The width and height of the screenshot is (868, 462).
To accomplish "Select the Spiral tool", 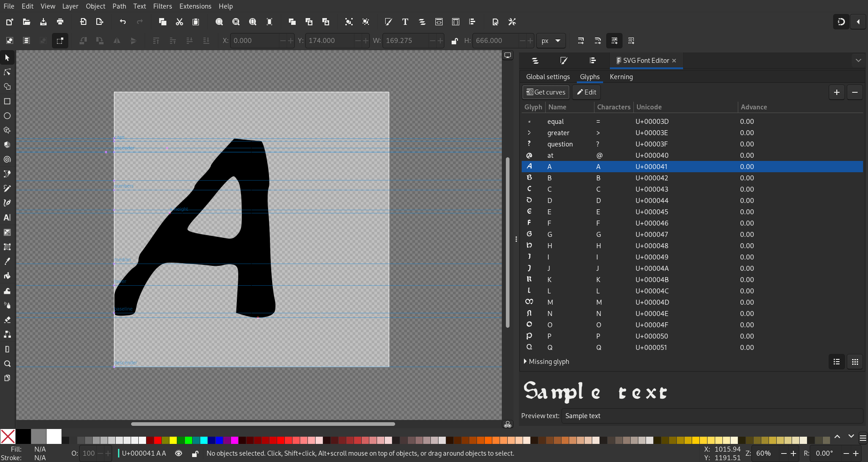I will pos(7,160).
